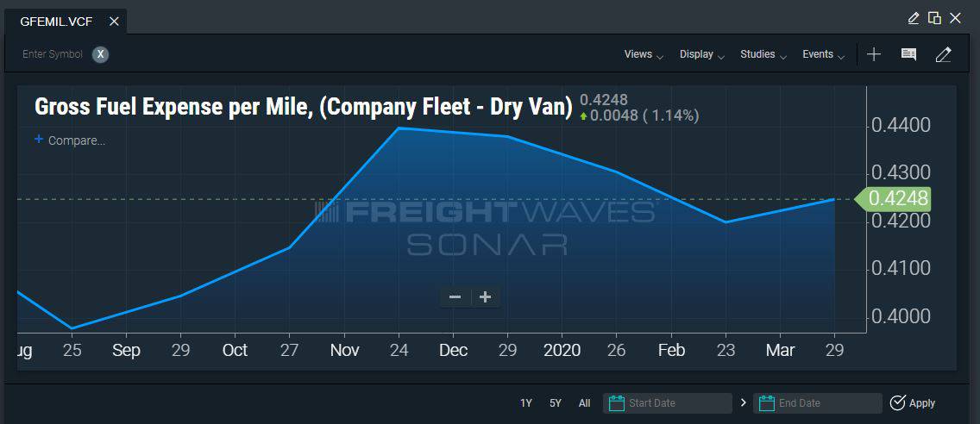Expand the Display dropdown
The height and width of the screenshot is (424, 980).
(x=702, y=54)
